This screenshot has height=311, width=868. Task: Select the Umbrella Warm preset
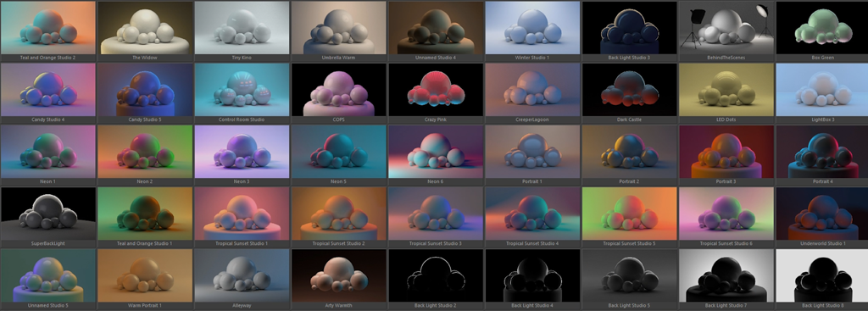click(x=339, y=28)
